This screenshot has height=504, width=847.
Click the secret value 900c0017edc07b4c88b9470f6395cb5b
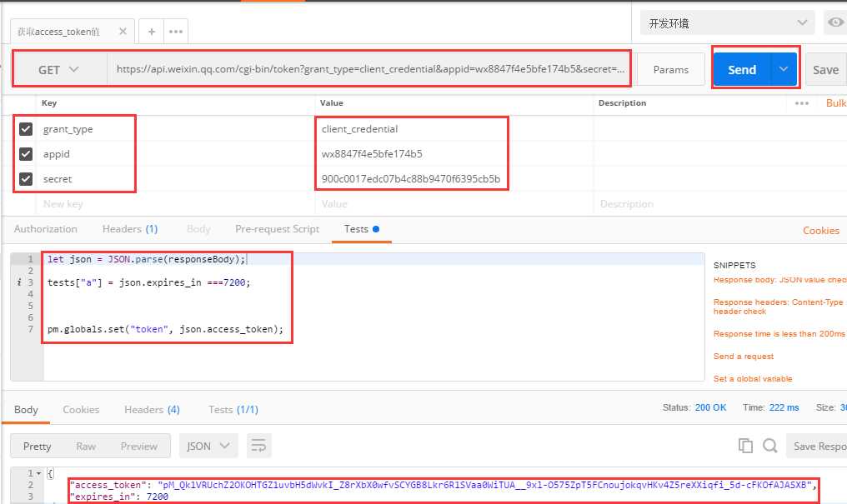(x=410, y=178)
